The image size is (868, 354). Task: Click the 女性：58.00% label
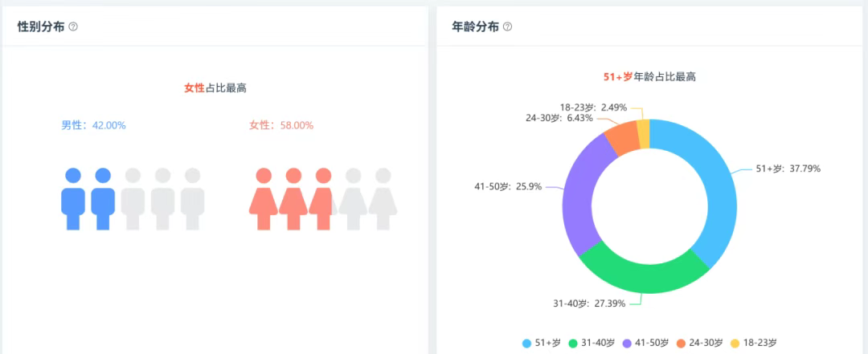click(281, 125)
